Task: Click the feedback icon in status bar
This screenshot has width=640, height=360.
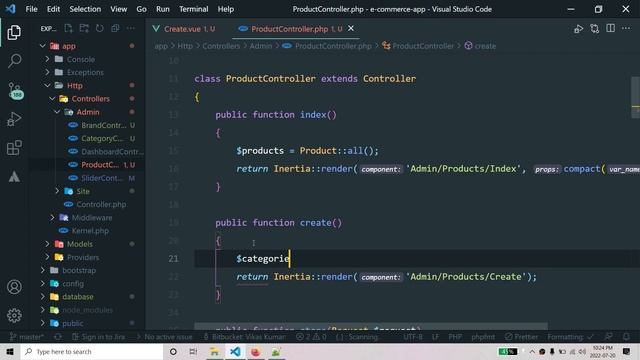Action: (609, 337)
